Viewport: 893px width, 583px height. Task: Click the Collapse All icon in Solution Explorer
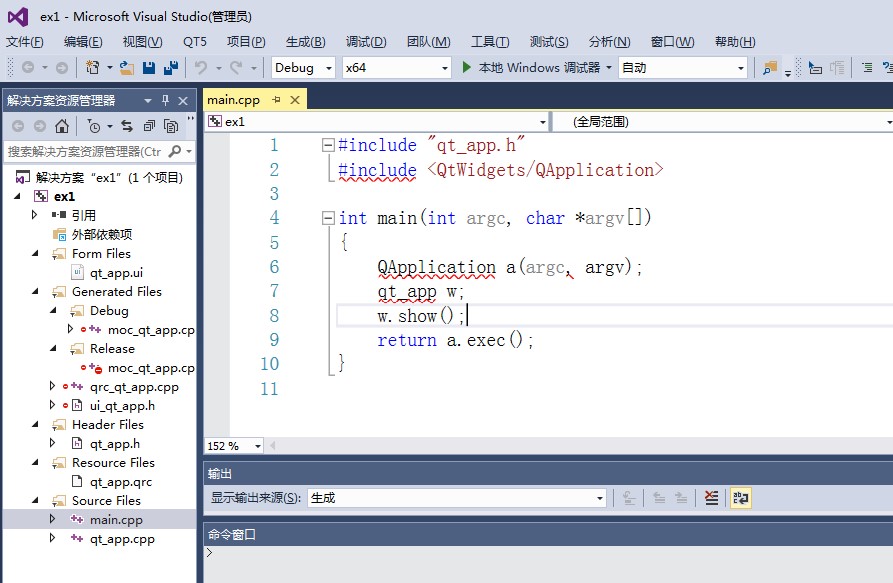[x=149, y=126]
